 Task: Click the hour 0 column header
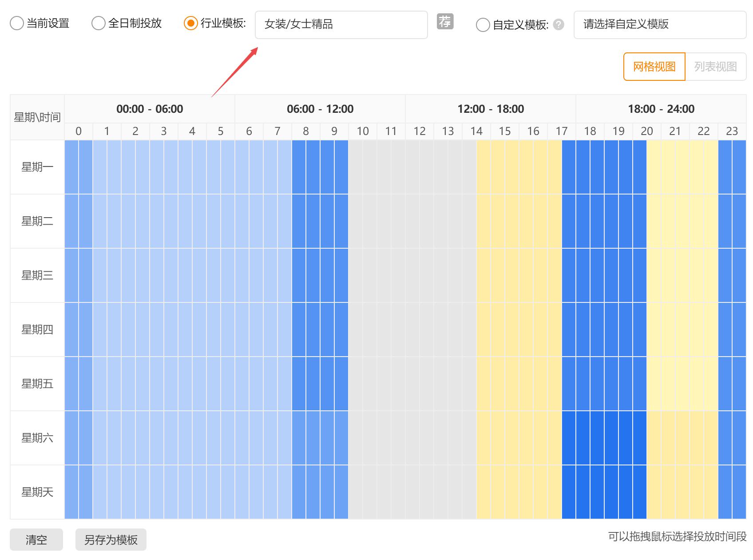(79, 131)
